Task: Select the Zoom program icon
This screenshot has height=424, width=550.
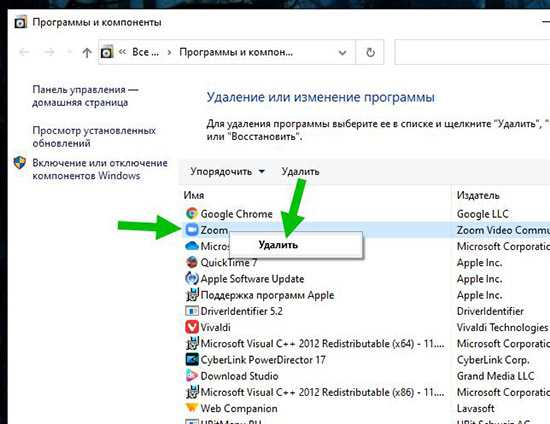Action: click(x=192, y=230)
